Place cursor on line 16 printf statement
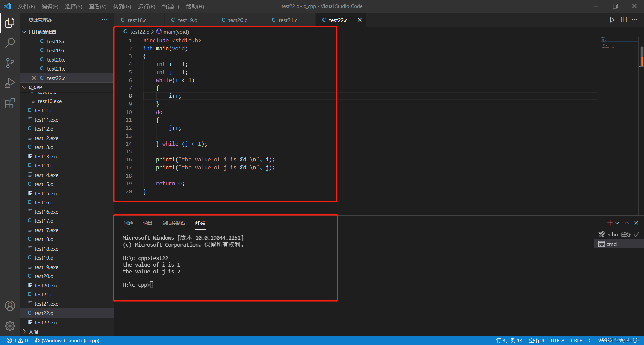 pyautogui.click(x=215, y=160)
